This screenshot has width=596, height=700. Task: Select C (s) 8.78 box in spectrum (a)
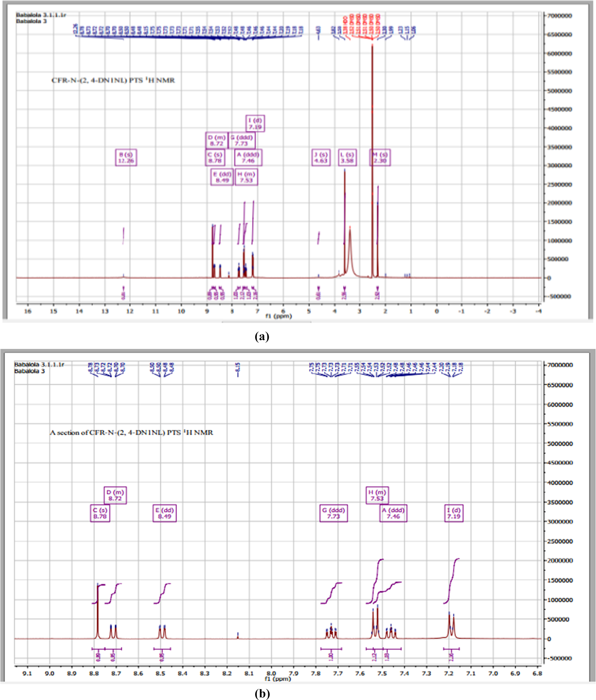pos(215,157)
